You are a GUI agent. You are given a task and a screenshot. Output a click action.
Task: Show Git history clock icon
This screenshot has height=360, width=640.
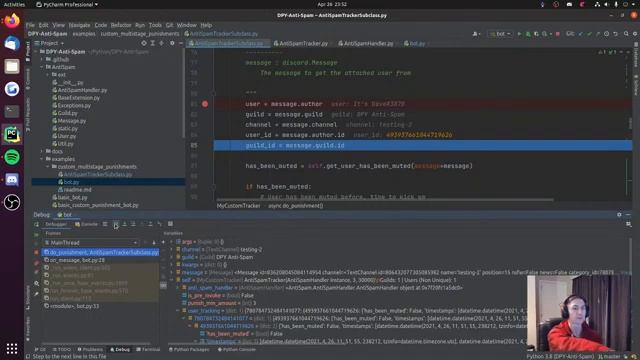607,34
